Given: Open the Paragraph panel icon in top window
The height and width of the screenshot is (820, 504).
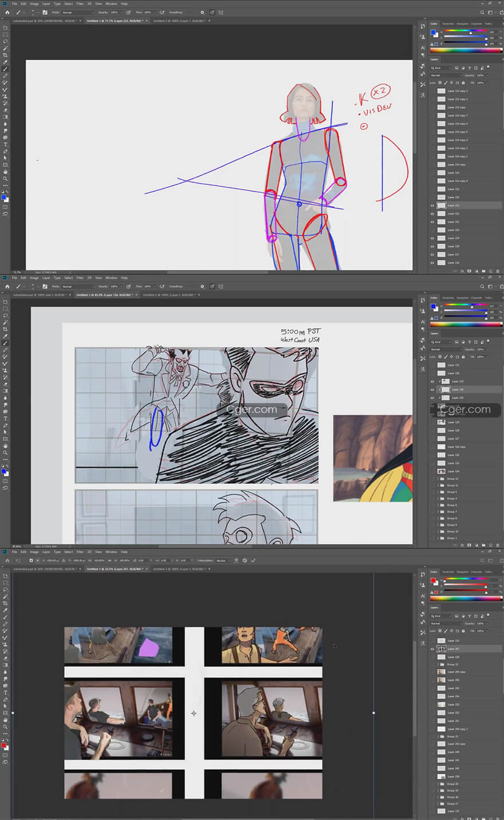Looking at the screenshot, I should tap(423, 56).
